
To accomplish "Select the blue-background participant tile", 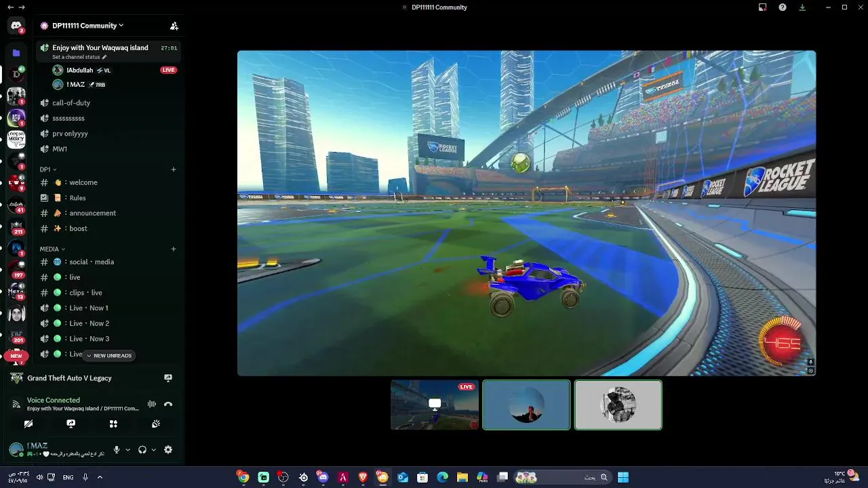I will point(526,405).
